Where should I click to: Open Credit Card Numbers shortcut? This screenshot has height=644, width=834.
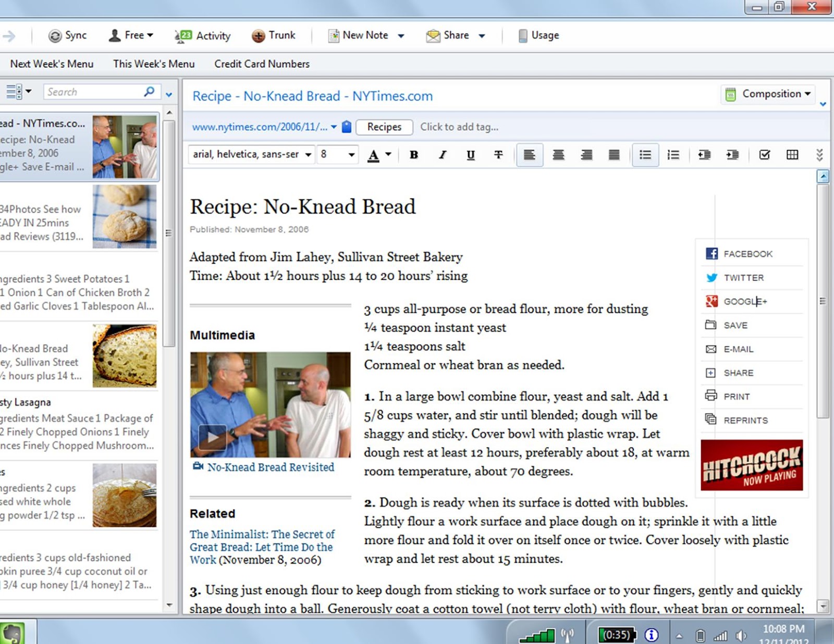coord(262,64)
